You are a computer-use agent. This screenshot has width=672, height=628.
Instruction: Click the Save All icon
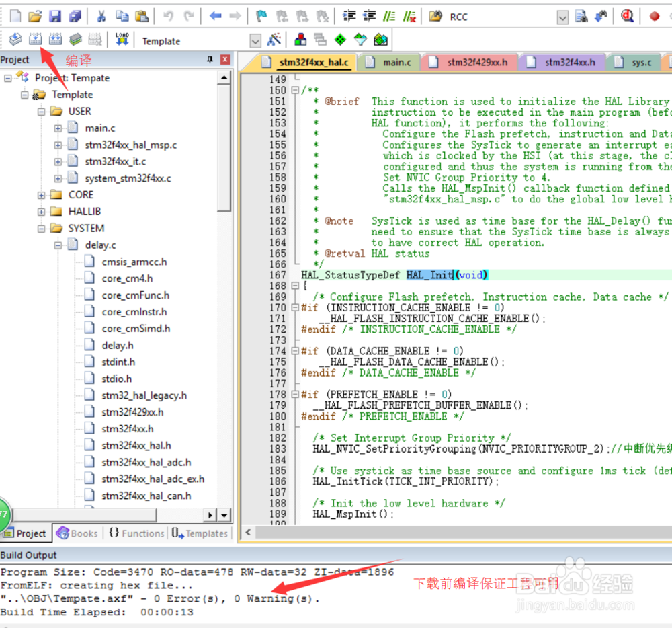coord(75,16)
